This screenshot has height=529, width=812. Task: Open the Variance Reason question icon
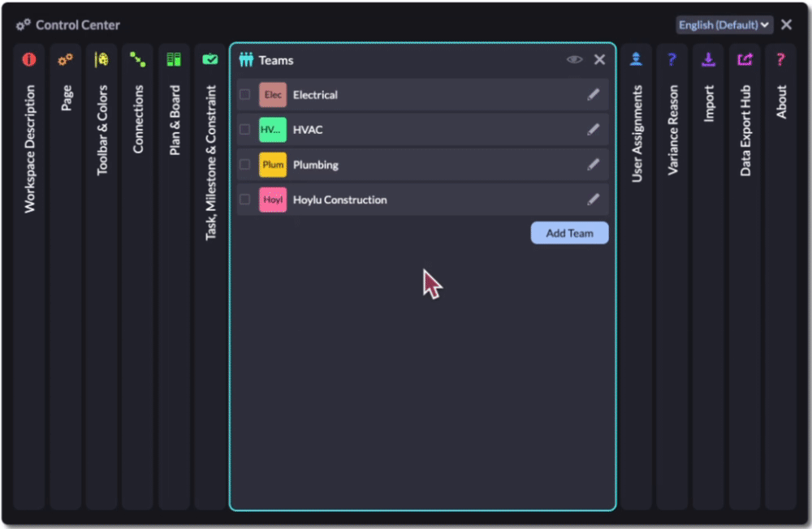[x=672, y=59]
